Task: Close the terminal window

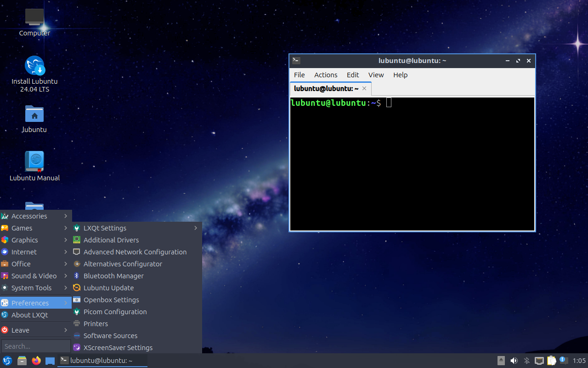Action: (x=529, y=61)
